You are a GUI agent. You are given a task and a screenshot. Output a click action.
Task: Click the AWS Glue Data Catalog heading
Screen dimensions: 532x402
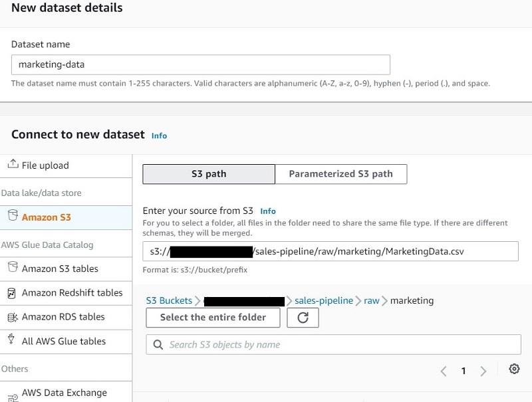click(x=47, y=245)
